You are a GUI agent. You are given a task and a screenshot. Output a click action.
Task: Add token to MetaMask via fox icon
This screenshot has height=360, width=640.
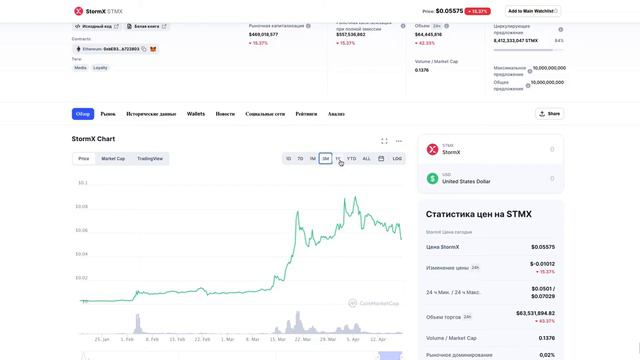(153, 49)
